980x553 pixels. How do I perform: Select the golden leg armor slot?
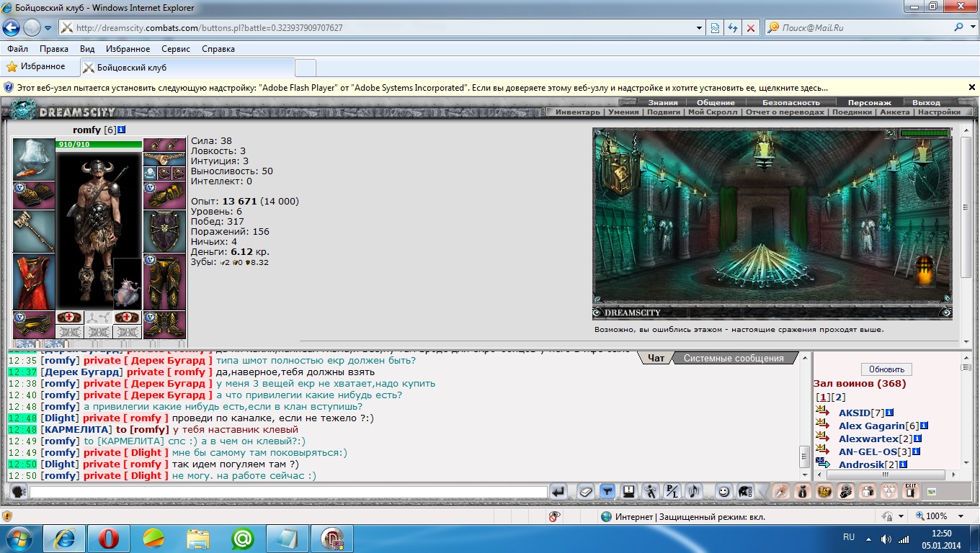[x=164, y=282]
